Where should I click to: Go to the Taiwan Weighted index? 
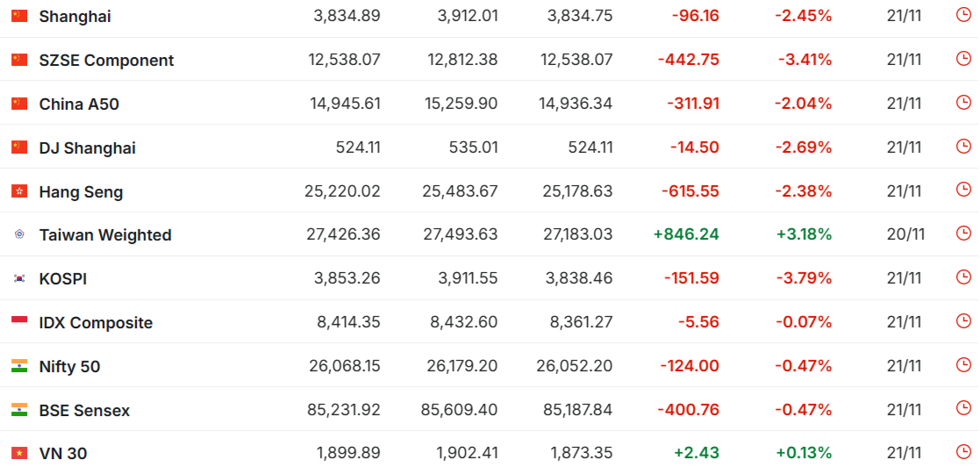point(105,235)
